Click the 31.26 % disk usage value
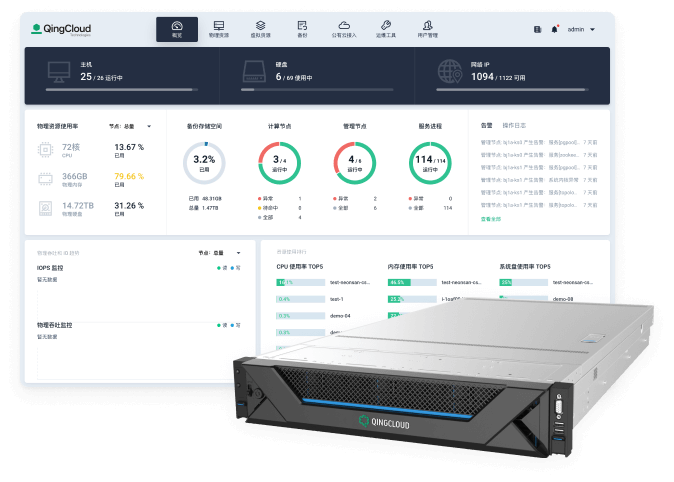The width and height of the screenshot is (674, 482). pos(129,206)
